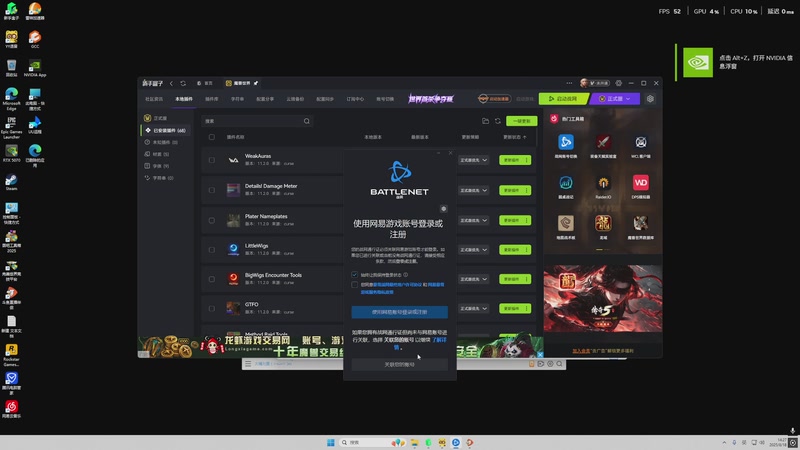Check the BigWigs Encounter Tools row checkbox
Image resolution: width=800 pixels, height=450 pixels.
coord(212,279)
